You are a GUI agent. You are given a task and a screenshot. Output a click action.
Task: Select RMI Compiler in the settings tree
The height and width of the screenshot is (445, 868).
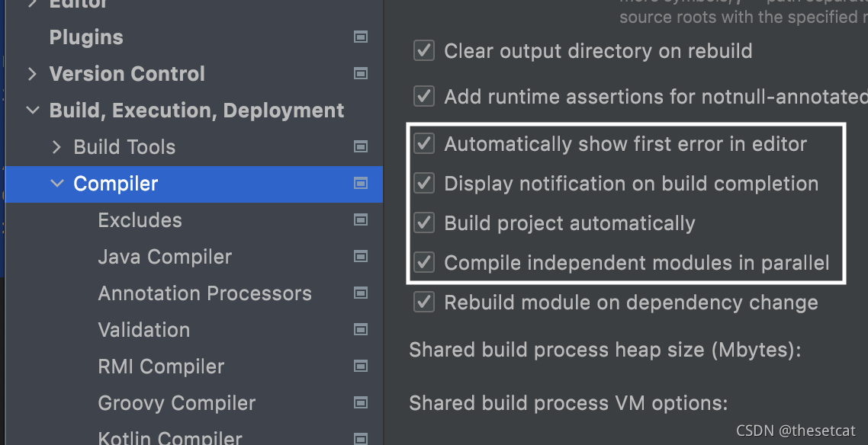coord(161,366)
